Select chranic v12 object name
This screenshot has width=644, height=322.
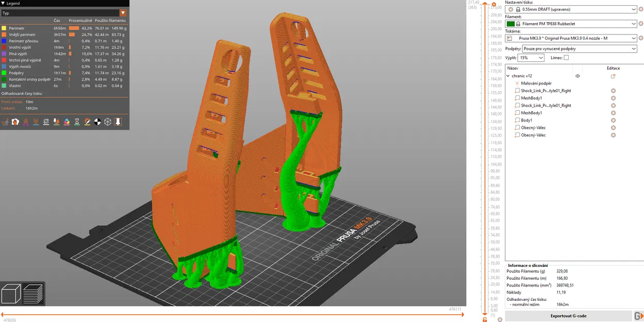point(522,76)
